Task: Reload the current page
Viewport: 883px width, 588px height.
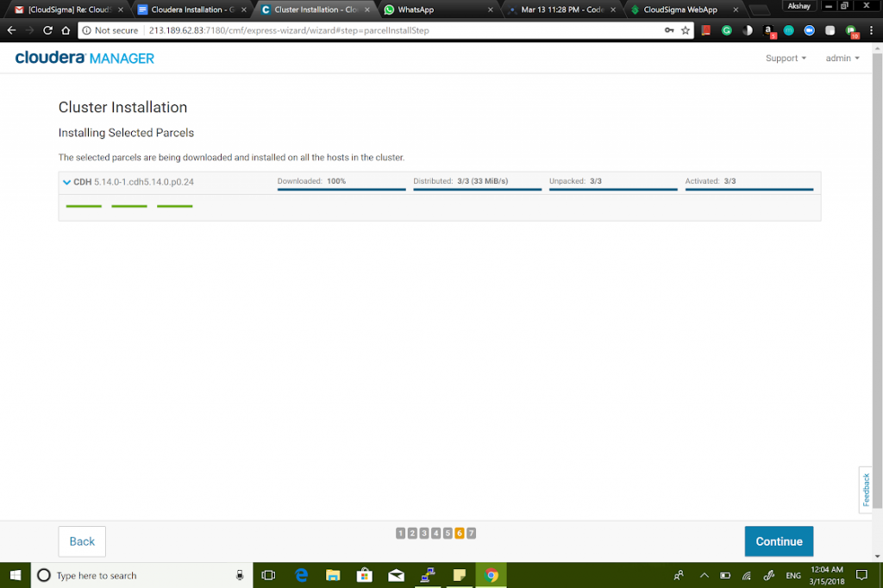Action: pyautogui.click(x=47, y=29)
